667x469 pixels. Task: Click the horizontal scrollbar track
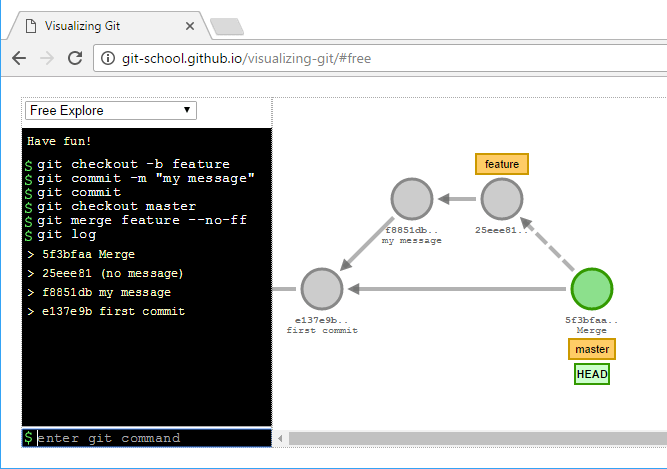pos(478,438)
